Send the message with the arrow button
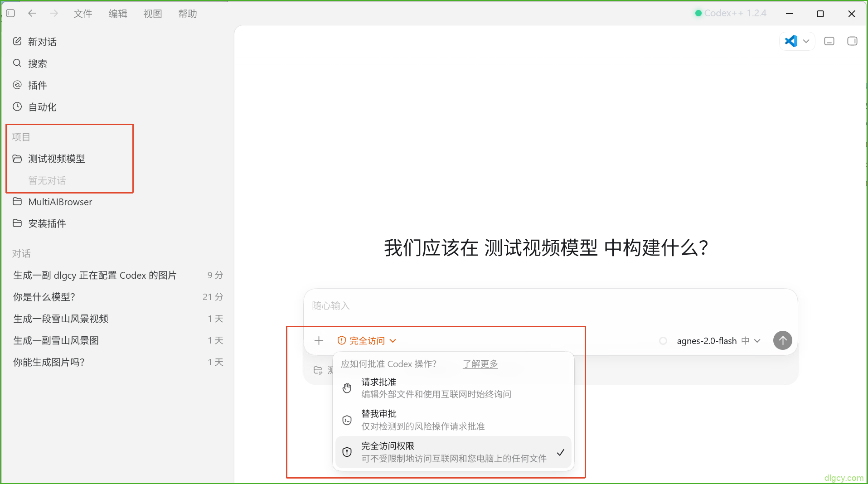Screen dimensions: 868x484 (783, 340)
